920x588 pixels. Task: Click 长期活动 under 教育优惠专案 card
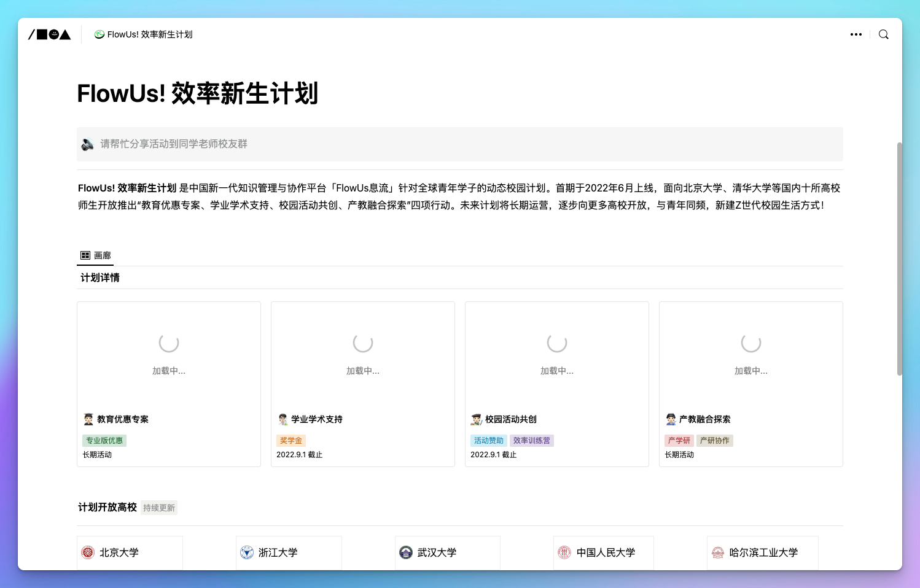point(97,455)
